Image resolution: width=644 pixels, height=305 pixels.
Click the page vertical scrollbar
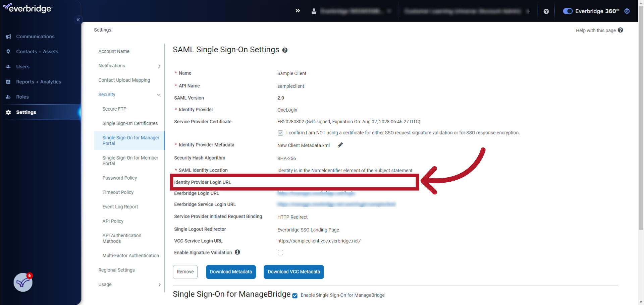pos(641,117)
